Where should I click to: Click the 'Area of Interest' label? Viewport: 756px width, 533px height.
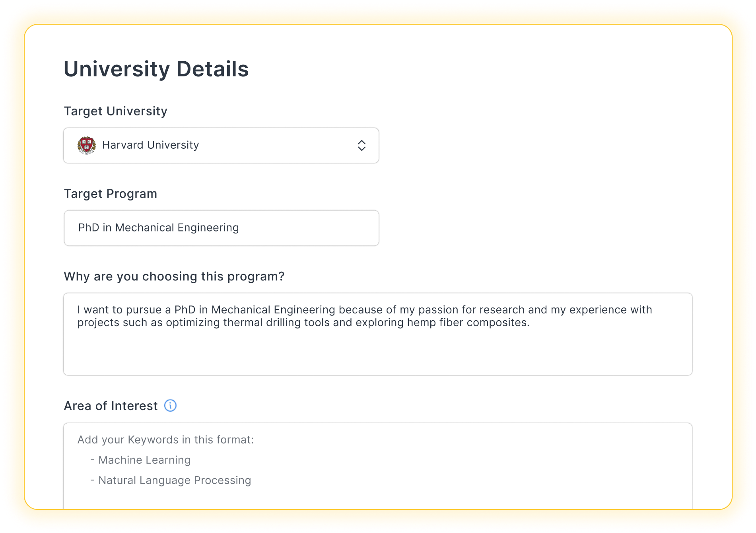coord(111,406)
